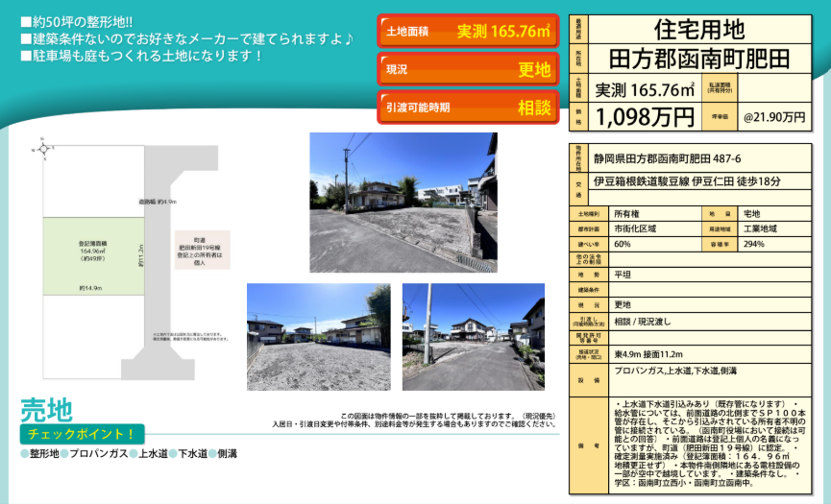The height and width of the screenshot is (504, 831).
Task: Open the large top photo of the vacant lot
Action: (x=403, y=203)
